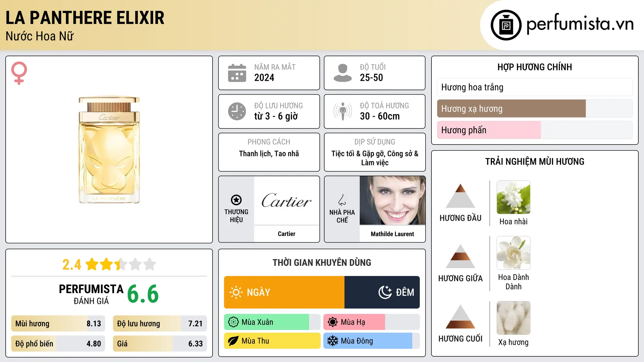Click the snowflake icon for Mùa Đông
Viewport: 644px width, 362px height.
point(333,341)
